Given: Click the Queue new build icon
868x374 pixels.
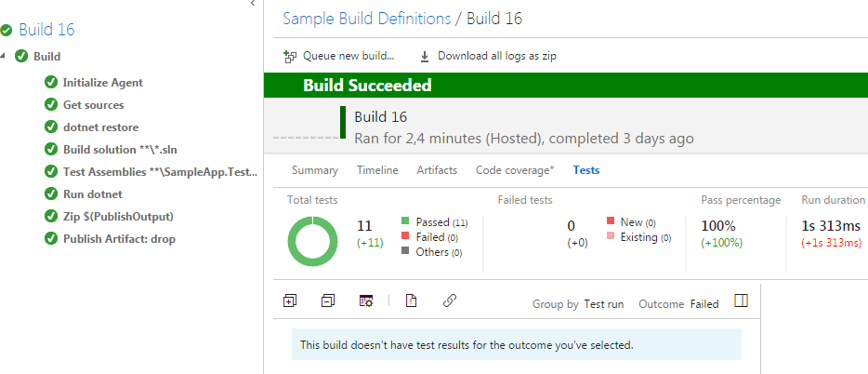Looking at the screenshot, I should (290, 57).
